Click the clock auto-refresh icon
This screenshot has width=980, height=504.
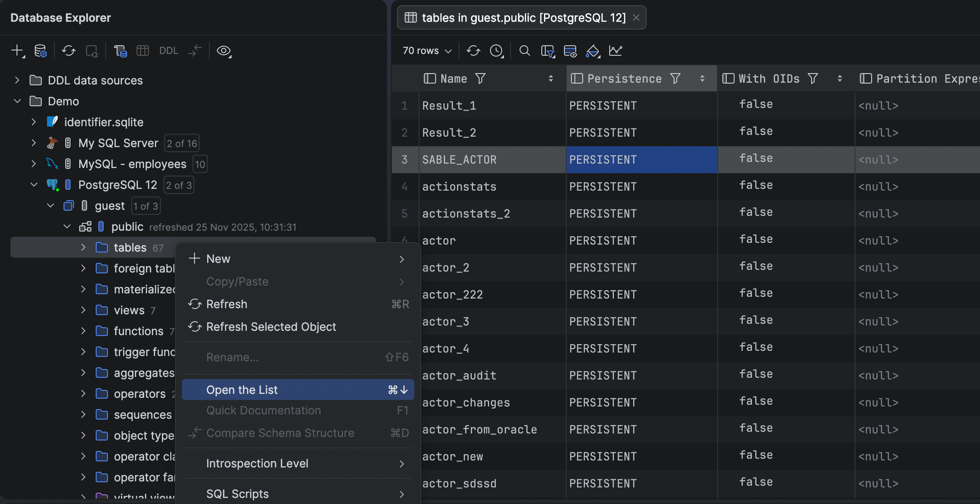tap(497, 50)
